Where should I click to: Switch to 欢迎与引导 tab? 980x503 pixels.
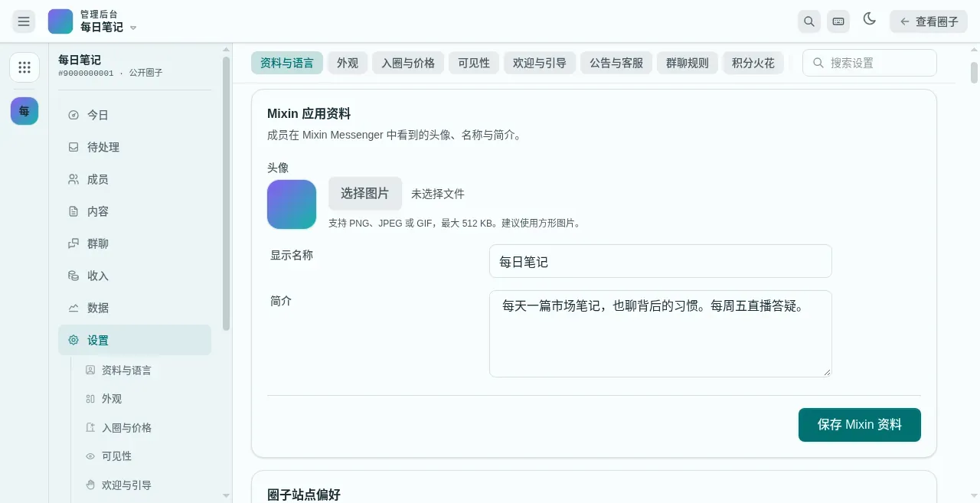tap(540, 63)
